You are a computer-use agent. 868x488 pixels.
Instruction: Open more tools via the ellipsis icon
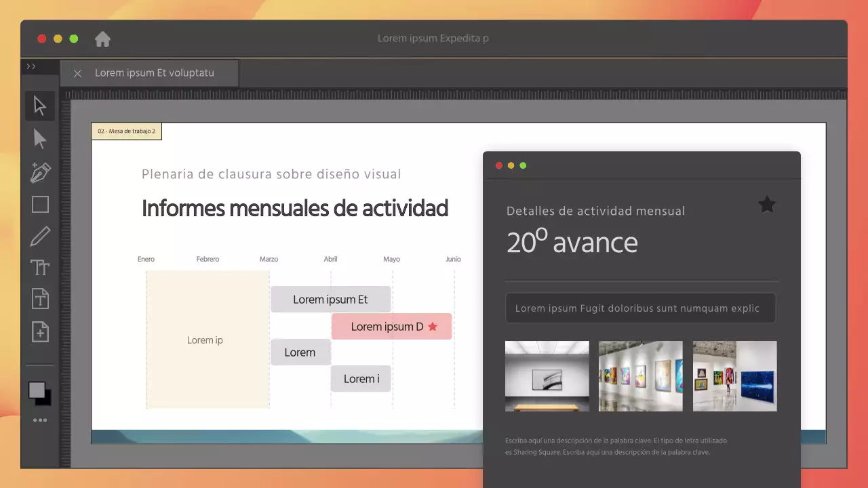(x=39, y=420)
